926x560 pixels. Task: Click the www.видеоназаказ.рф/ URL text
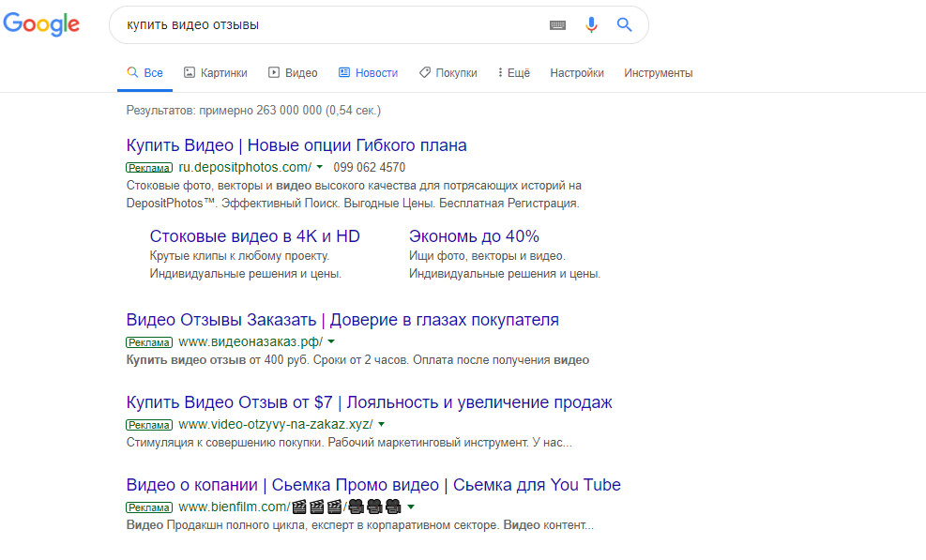click(251, 341)
